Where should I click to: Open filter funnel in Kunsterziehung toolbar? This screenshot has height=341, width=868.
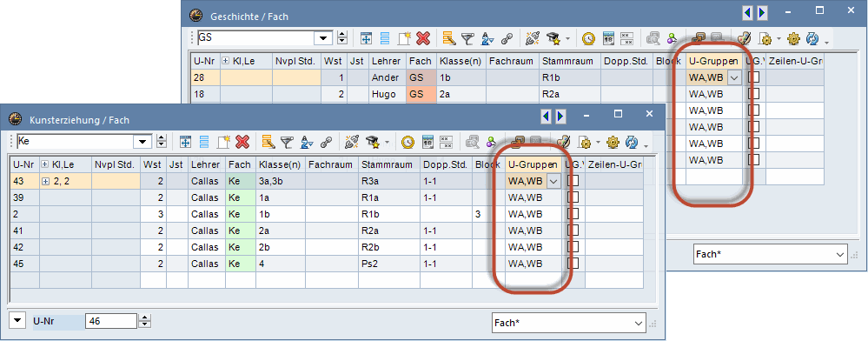286,142
